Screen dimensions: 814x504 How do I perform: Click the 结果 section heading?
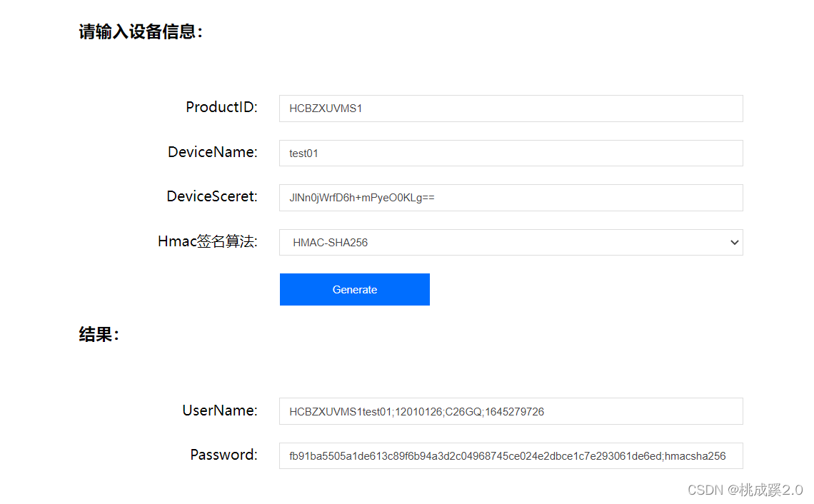coord(98,334)
